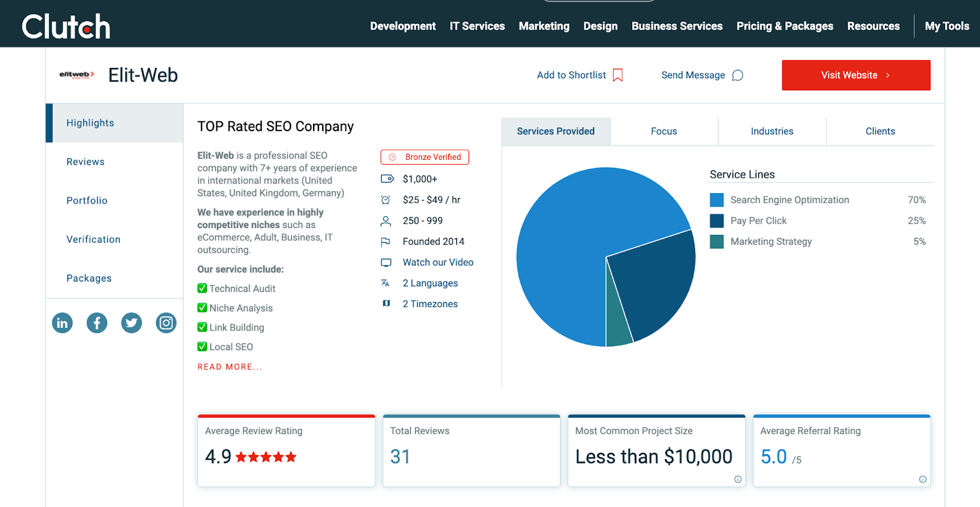Click the Elit-Web company logo
This screenshot has height=507, width=980.
coord(77,75)
